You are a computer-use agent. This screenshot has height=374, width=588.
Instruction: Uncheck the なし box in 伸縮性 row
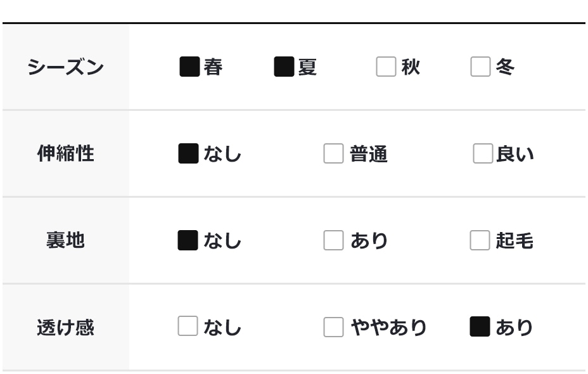(x=188, y=153)
